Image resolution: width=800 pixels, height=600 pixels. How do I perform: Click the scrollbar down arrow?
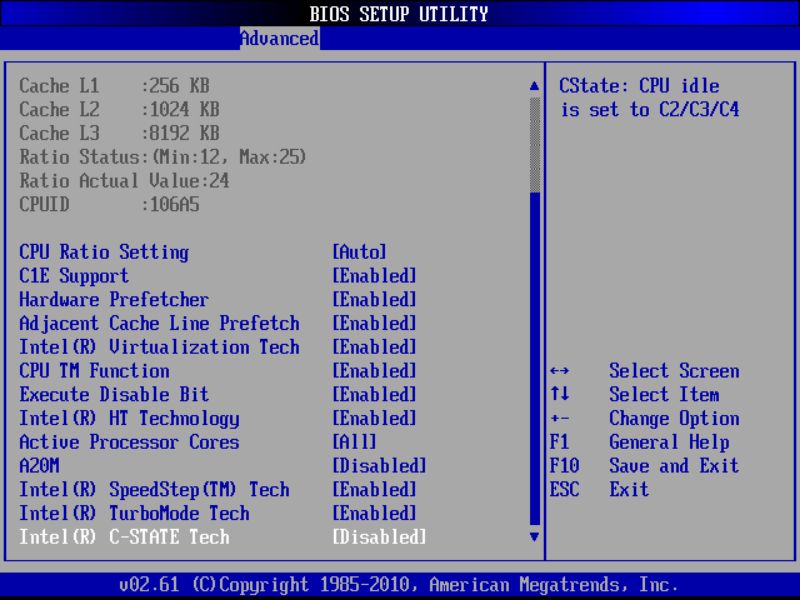532,538
